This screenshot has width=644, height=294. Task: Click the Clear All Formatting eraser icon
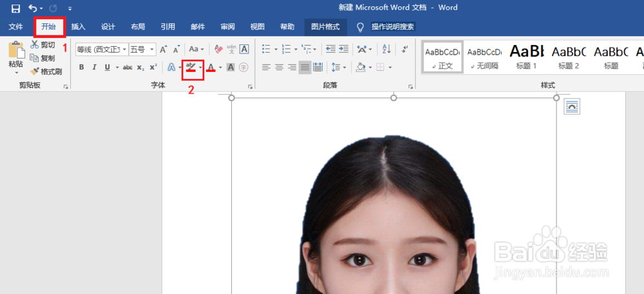pyautogui.click(x=218, y=49)
